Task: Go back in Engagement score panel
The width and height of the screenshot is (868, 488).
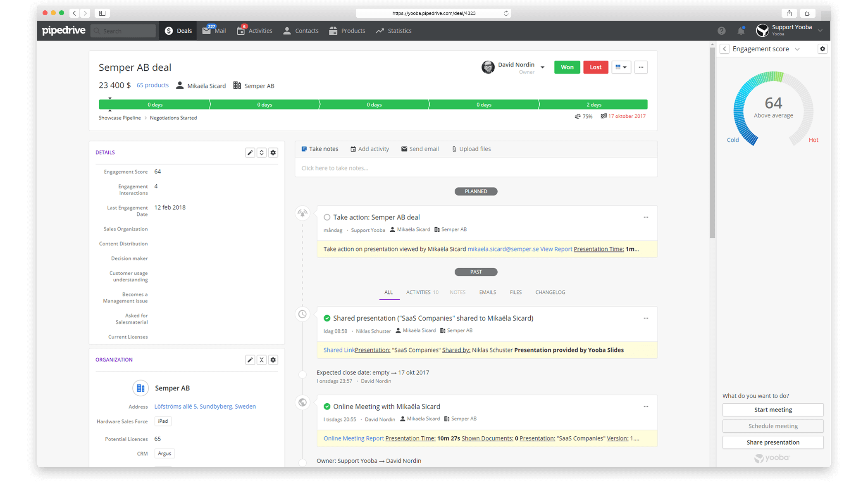Action: pos(725,49)
